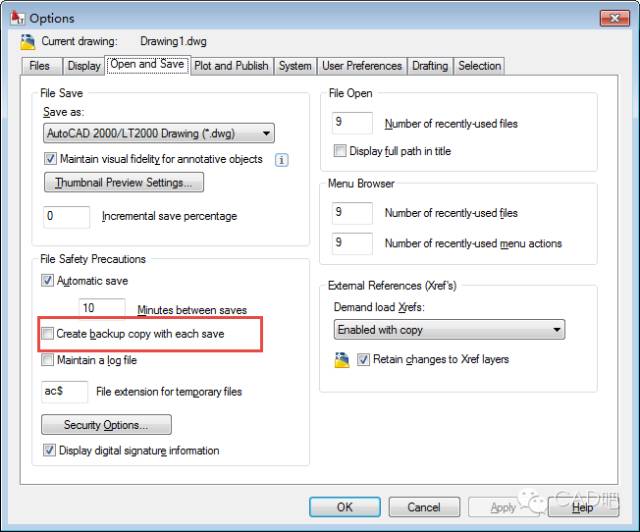Click the info icon beside annotative objects
640x532 pixels.
(282, 160)
